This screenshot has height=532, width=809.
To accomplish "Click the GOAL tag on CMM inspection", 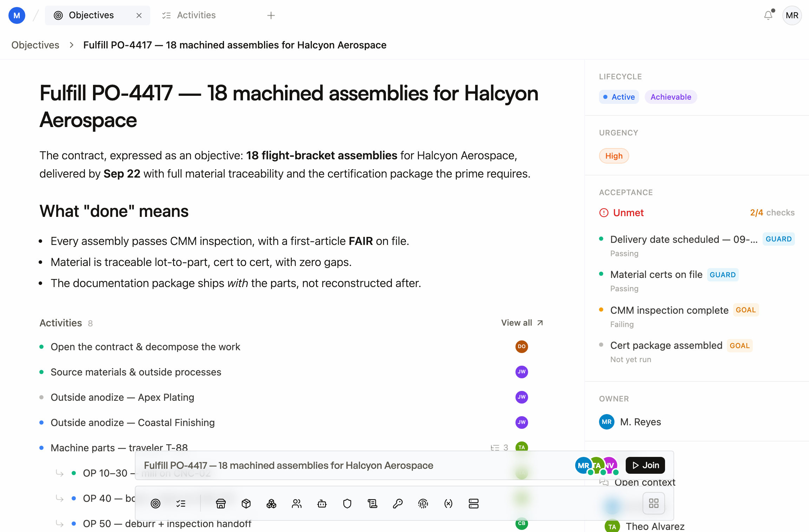I will click(746, 310).
